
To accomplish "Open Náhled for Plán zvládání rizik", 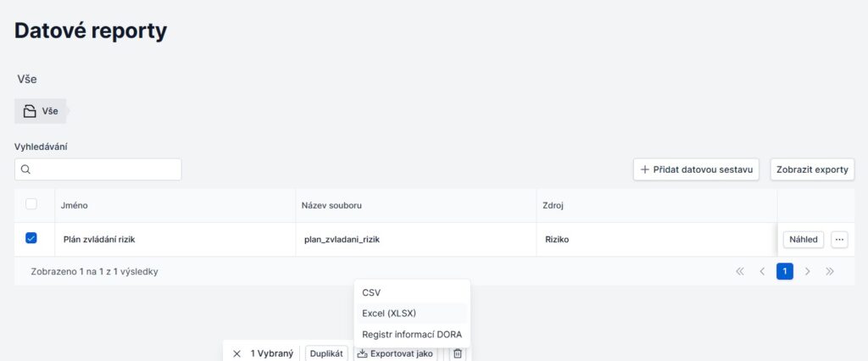I will coord(803,240).
